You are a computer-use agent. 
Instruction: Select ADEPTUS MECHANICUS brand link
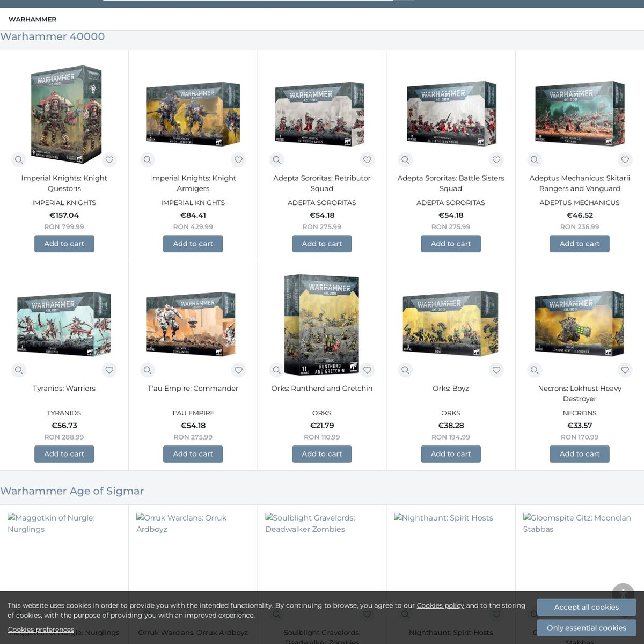(580, 203)
